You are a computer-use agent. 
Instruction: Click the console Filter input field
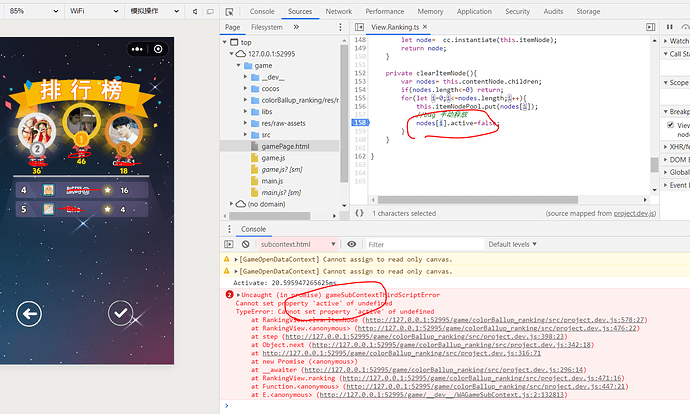(x=424, y=244)
